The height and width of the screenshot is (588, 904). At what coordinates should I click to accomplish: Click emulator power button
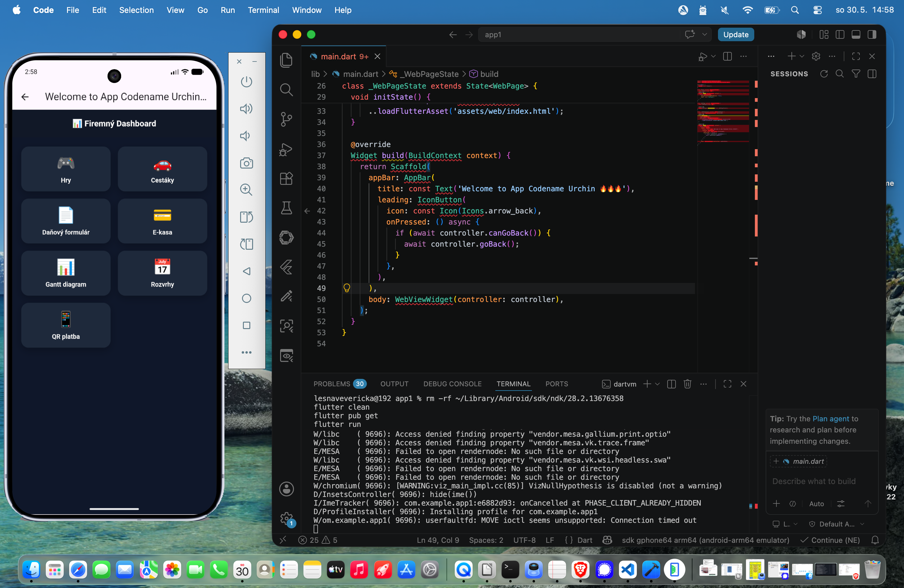[x=247, y=82]
